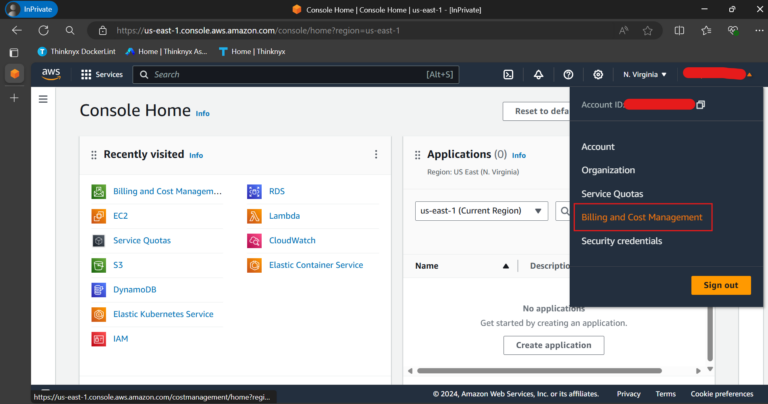Select Account in the account menu
768x404 pixels.
point(598,147)
